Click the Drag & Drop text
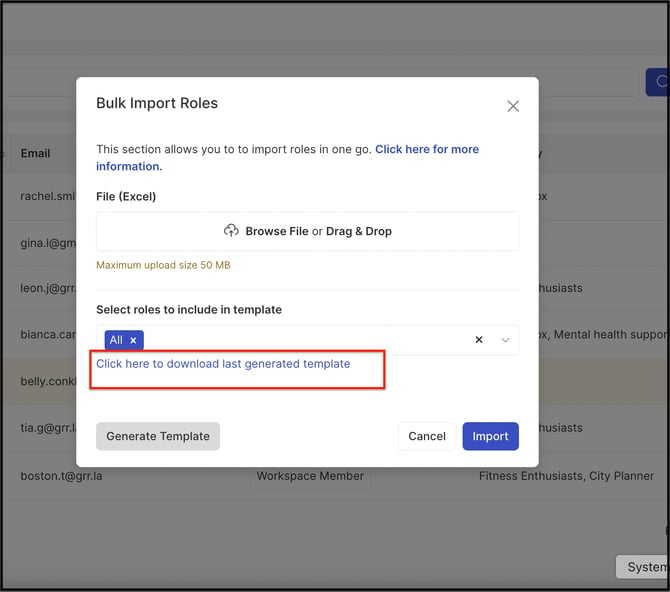The image size is (670, 592). (x=359, y=231)
